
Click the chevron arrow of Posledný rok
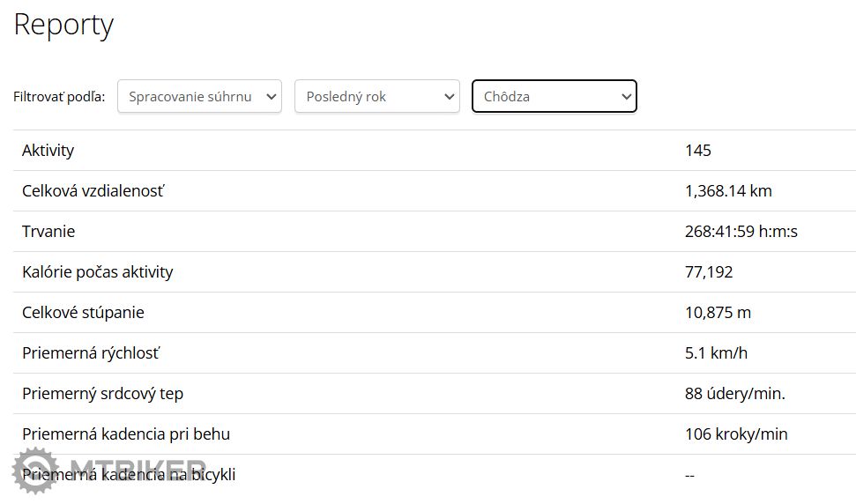coord(450,97)
